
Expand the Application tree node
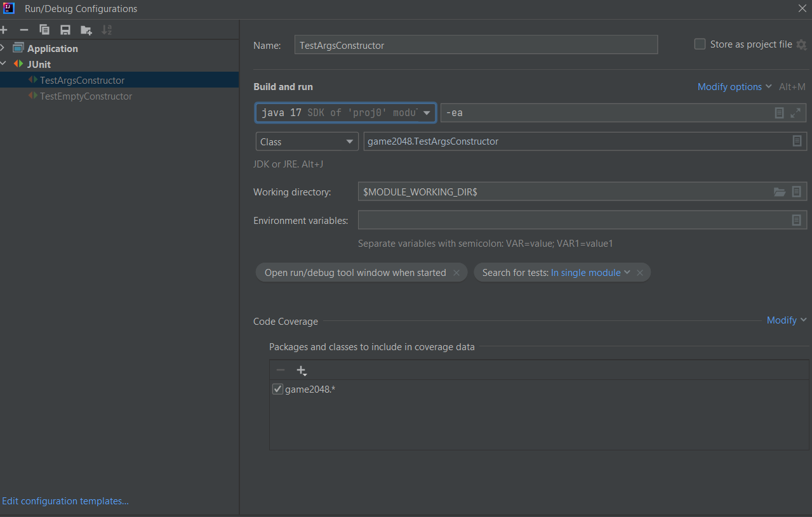[x=3, y=48]
